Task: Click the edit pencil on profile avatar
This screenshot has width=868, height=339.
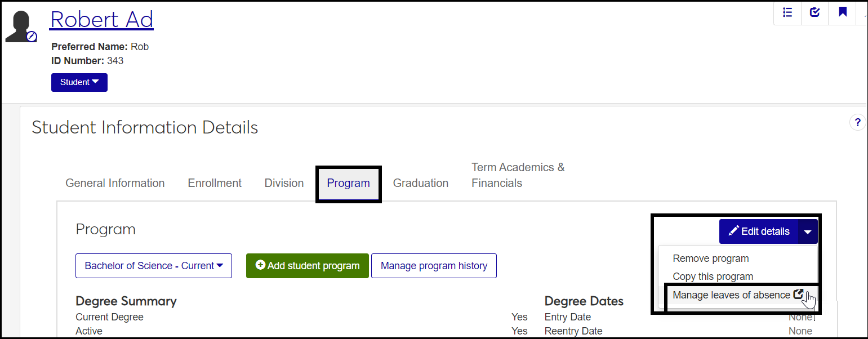Action: (x=32, y=37)
